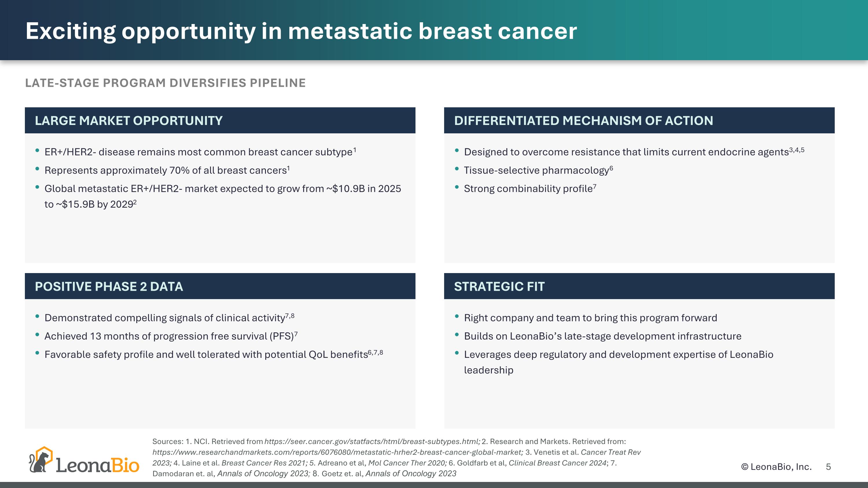Click the 'Favorable safety profile' bullet text
This screenshot has width=868, height=488.
pos(206,355)
